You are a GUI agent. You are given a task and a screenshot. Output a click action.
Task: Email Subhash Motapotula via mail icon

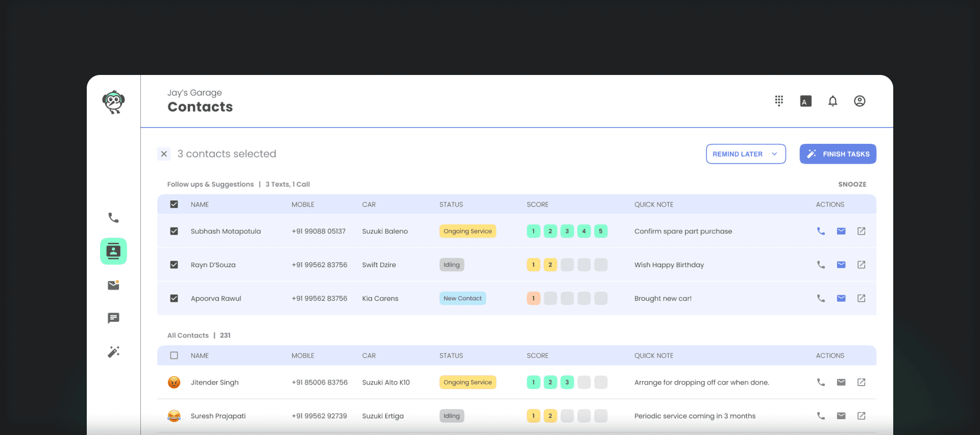coord(841,231)
